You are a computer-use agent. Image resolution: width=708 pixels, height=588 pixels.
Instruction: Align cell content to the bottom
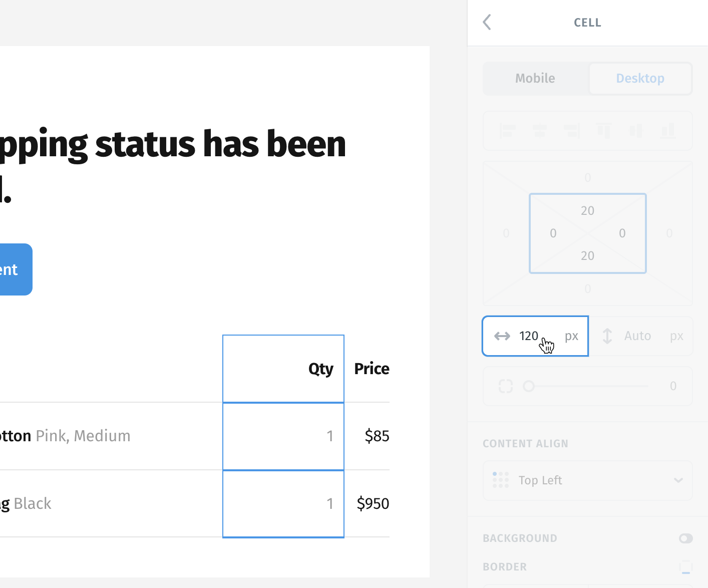[668, 131]
